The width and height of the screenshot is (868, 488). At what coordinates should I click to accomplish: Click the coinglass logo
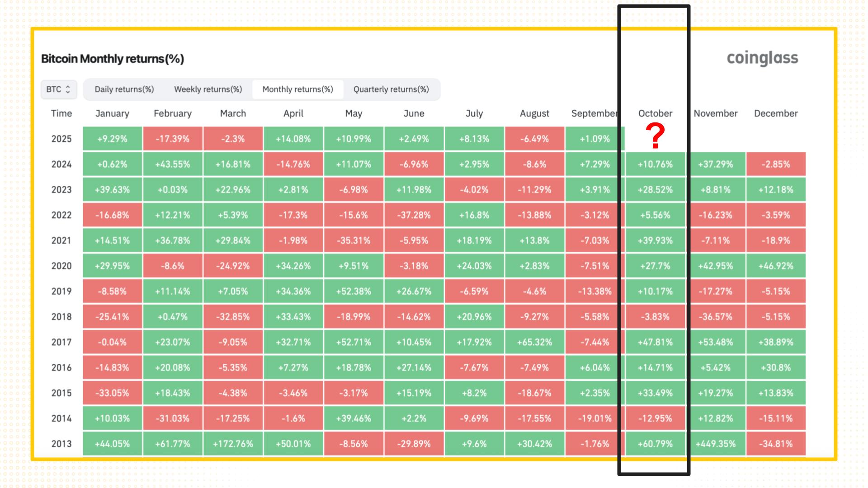tap(762, 58)
